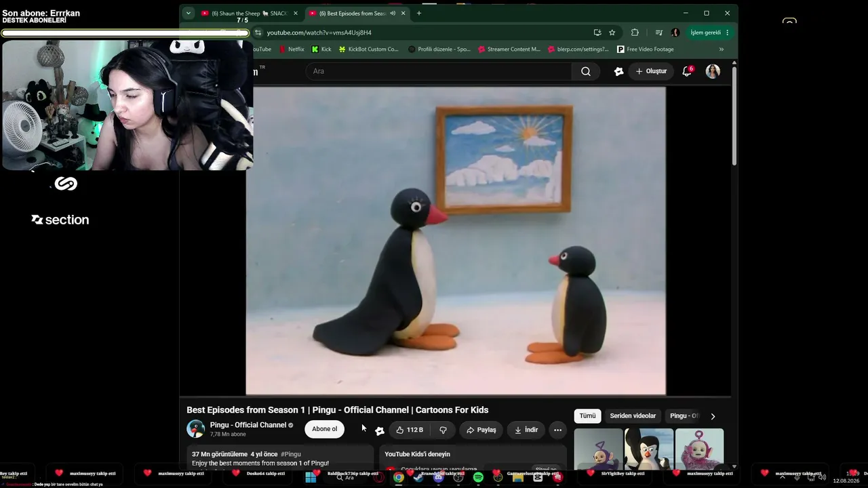This screenshot has width=868, height=488.
Task: Open the YouTube account avatar menu
Action: (713, 71)
